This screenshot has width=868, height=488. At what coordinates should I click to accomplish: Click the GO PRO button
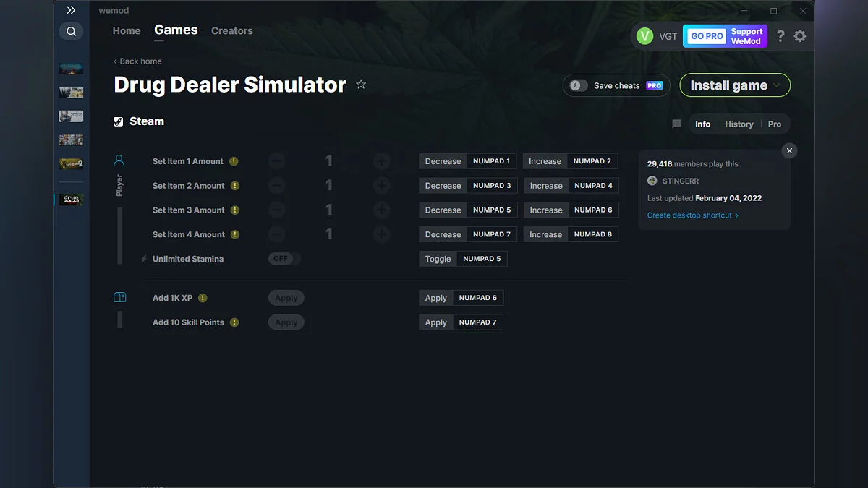707,36
